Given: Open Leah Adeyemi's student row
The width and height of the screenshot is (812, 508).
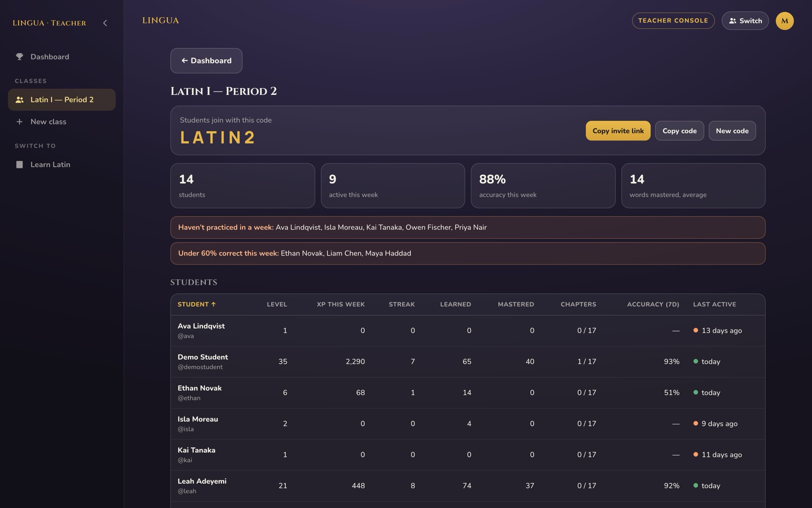Looking at the screenshot, I should [468, 486].
